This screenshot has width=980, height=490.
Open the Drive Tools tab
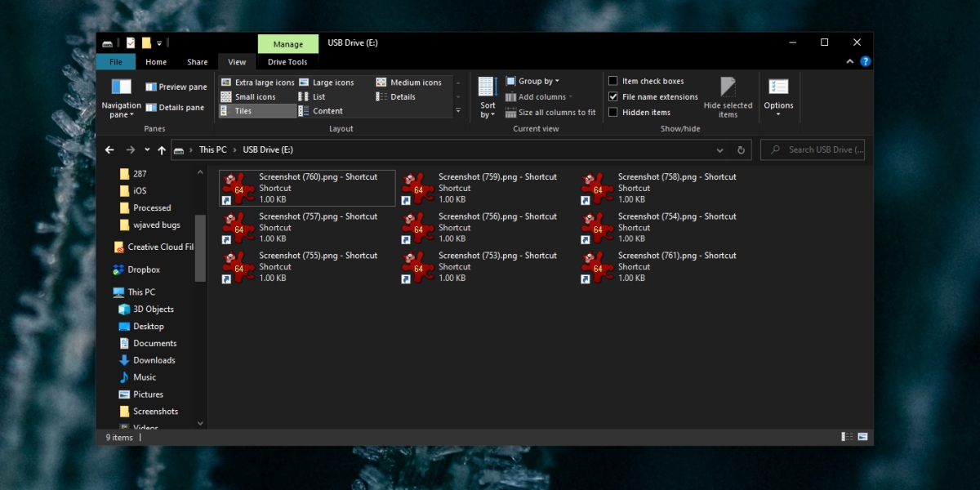point(287,61)
